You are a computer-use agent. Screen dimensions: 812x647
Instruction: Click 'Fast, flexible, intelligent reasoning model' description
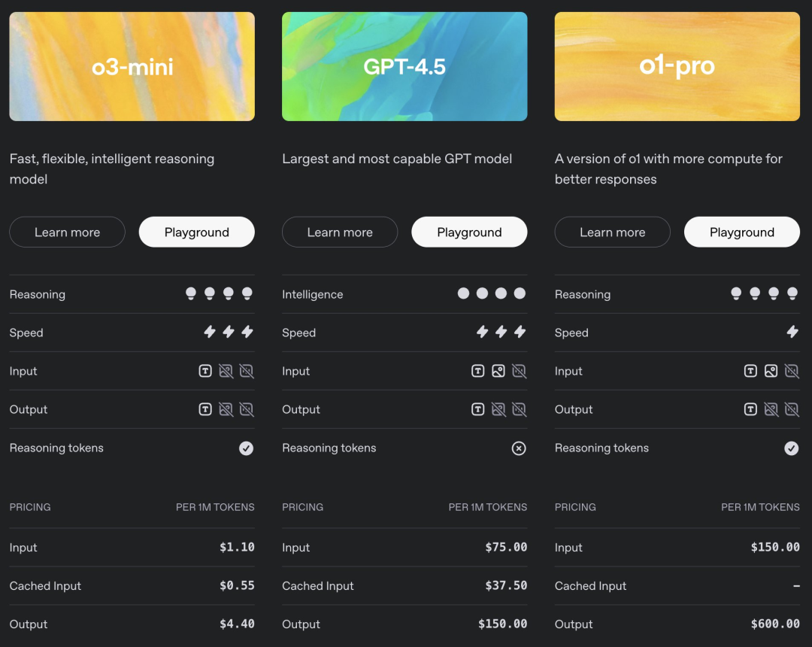112,169
